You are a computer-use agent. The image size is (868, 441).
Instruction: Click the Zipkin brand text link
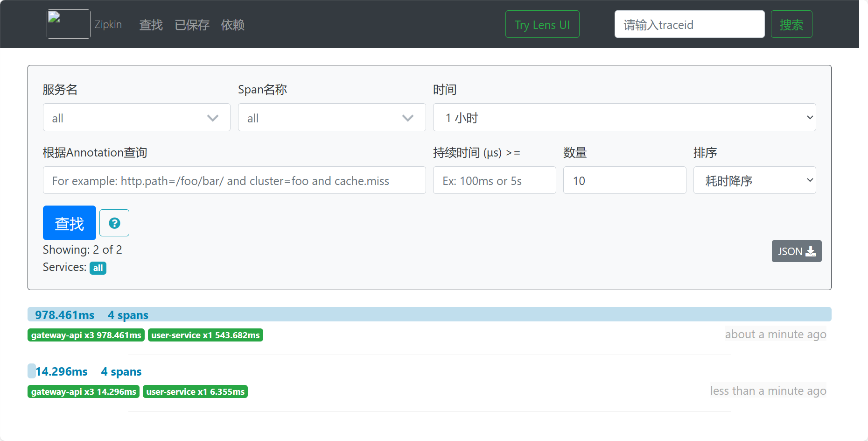pos(108,24)
